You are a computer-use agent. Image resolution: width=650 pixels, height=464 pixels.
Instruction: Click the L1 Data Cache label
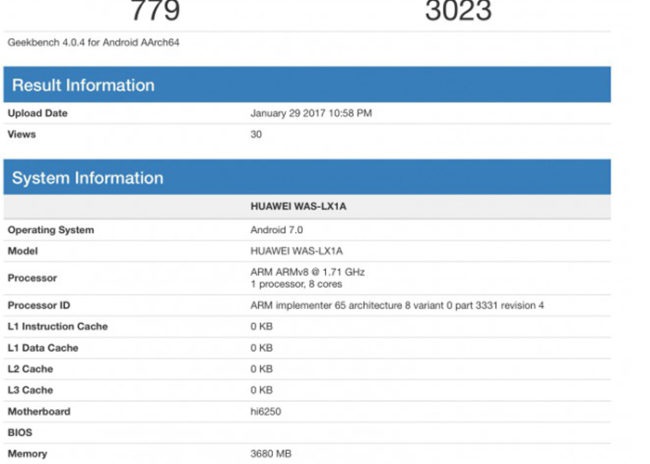[43, 348]
